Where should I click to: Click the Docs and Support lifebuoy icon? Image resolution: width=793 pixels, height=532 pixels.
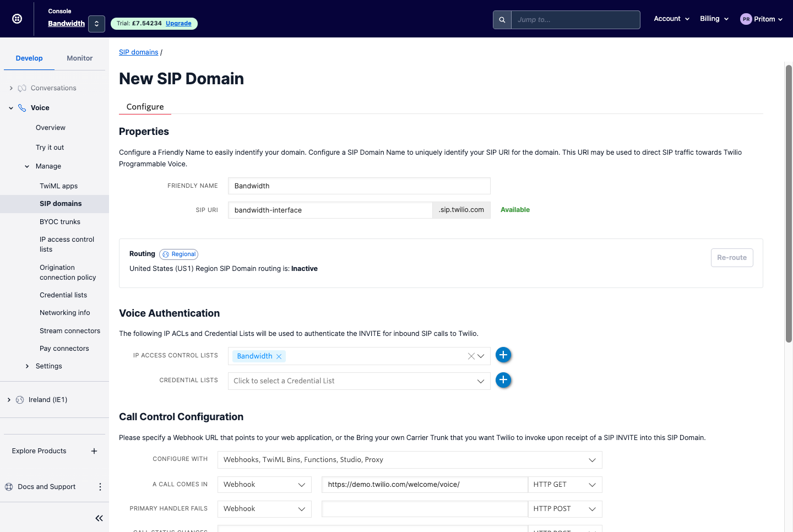pyautogui.click(x=9, y=487)
